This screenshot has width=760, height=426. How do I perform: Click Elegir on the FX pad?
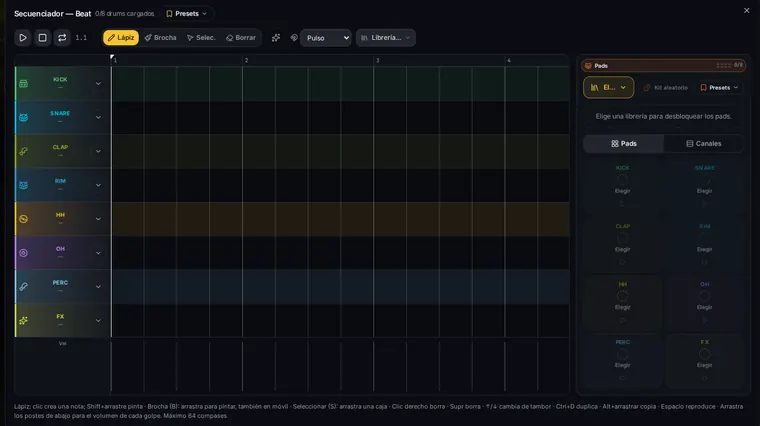[x=704, y=365]
